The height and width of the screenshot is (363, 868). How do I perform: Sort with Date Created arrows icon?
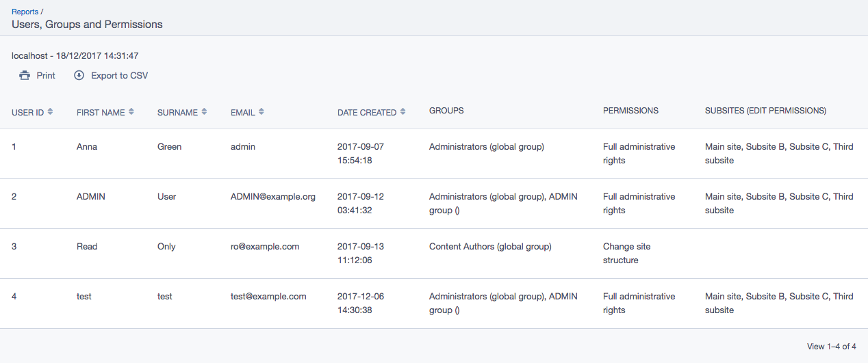click(x=403, y=112)
